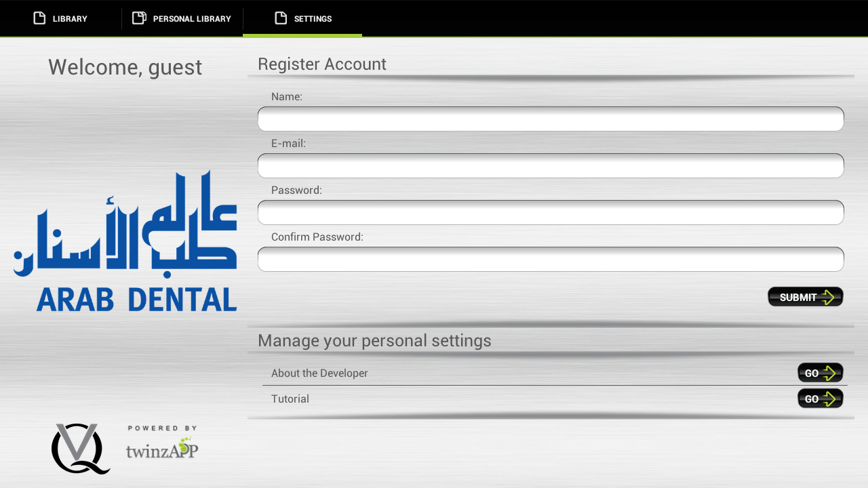Click the Library page icon

click(x=39, y=18)
